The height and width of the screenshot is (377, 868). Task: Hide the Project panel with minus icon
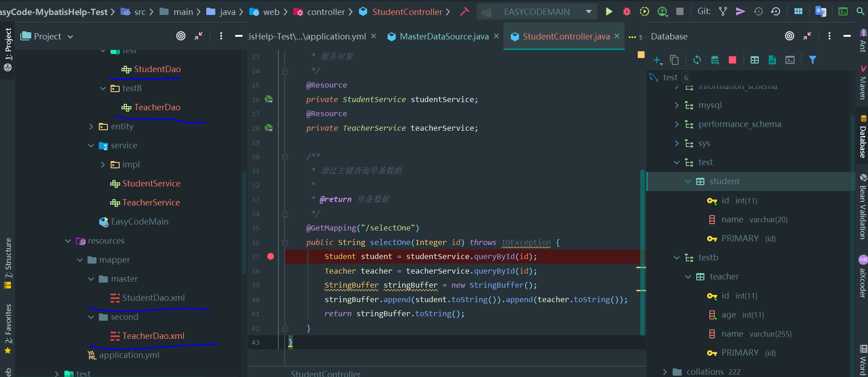[x=239, y=36]
